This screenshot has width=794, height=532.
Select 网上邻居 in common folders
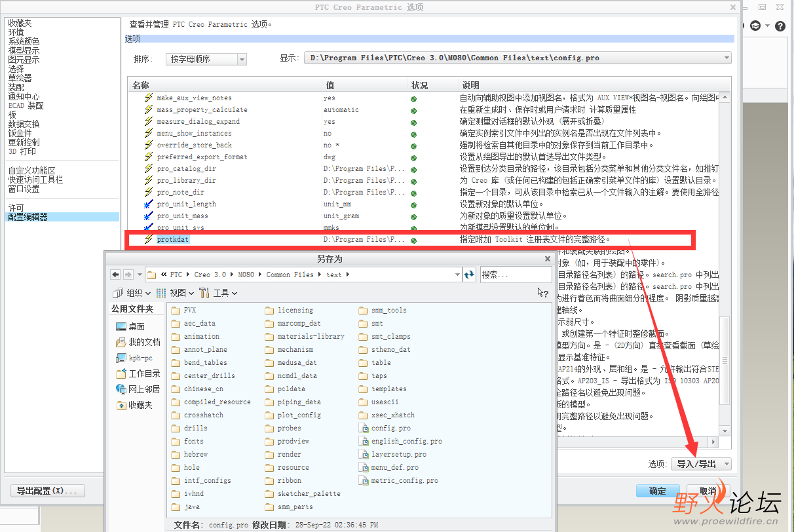coord(138,389)
